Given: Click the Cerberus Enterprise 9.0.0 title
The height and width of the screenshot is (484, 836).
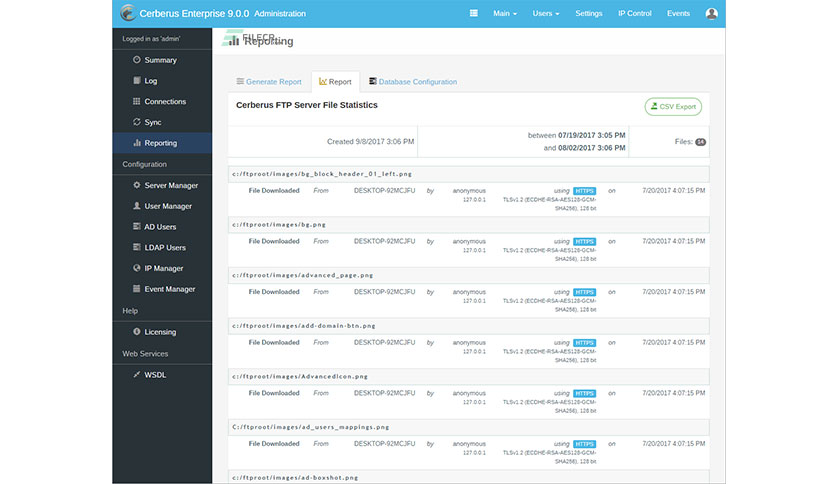Looking at the screenshot, I should coord(194,13).
